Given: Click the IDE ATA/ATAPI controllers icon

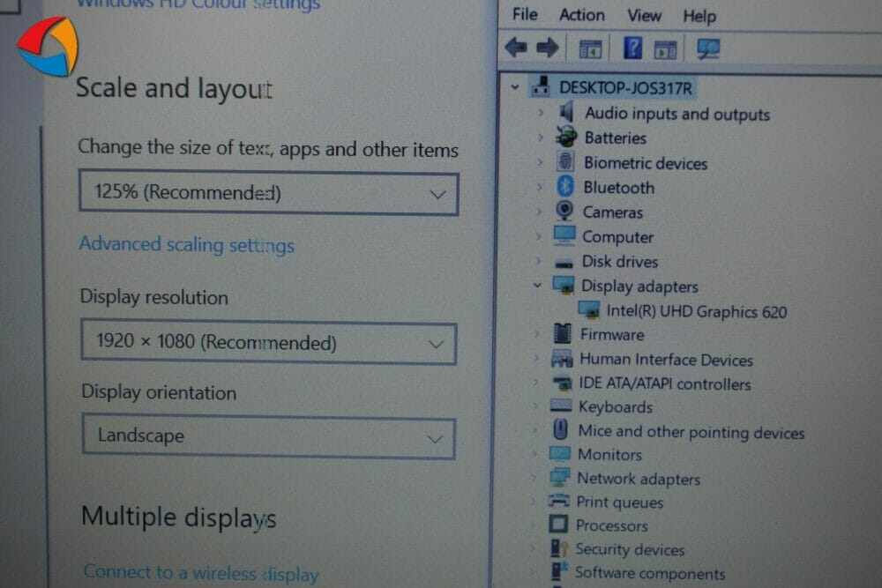Looking at the screenshot, I should [562, 383].
